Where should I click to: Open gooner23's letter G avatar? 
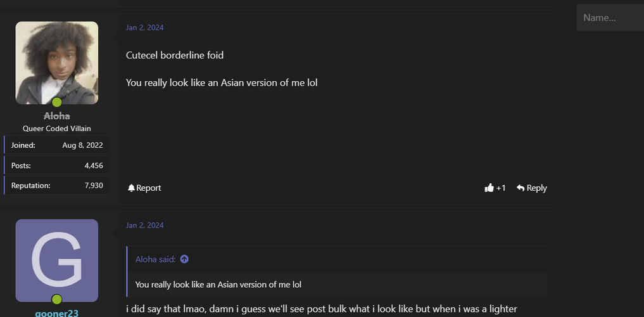click(57, 261)
